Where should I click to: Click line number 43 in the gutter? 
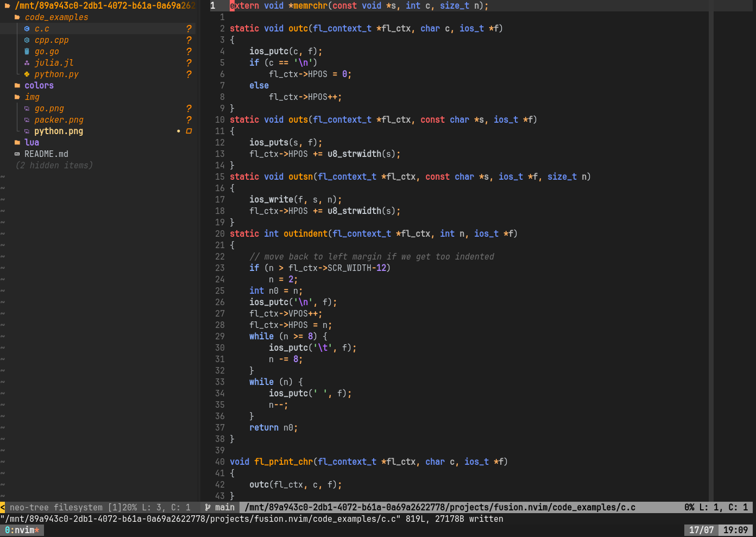pos(219,496)
